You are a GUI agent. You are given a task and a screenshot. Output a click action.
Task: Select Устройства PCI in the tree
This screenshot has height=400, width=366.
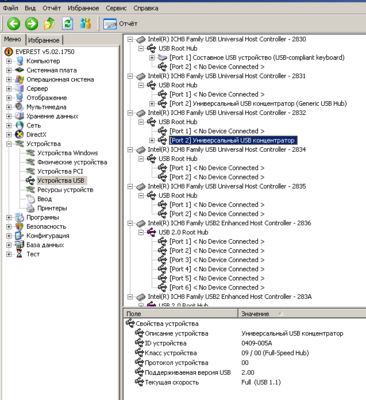[60, 171]
